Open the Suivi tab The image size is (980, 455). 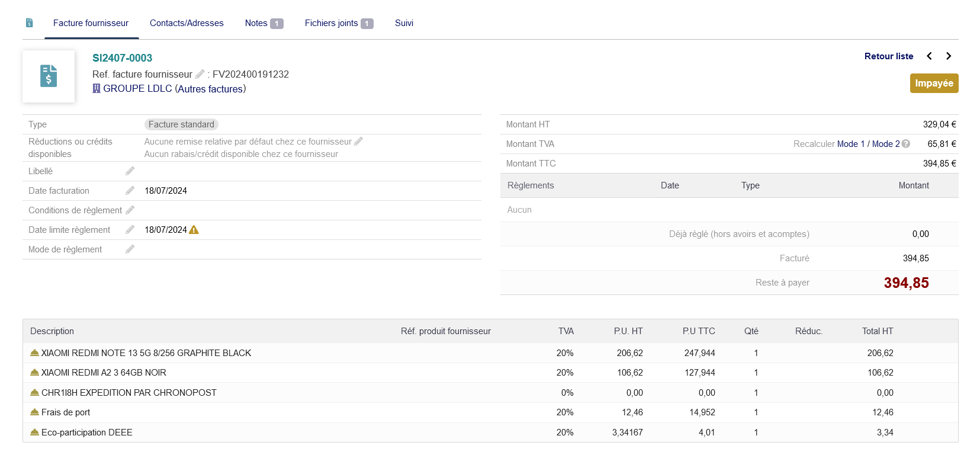coord(404,23)
